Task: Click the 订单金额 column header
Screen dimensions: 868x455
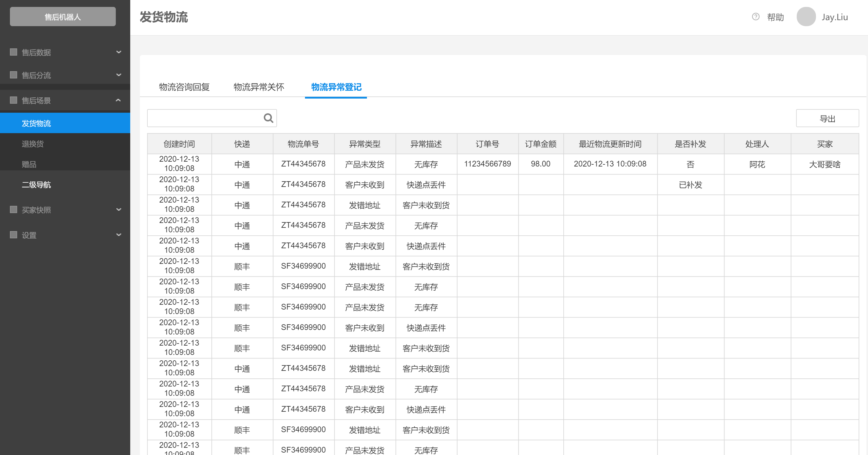Action: (540, 144)
